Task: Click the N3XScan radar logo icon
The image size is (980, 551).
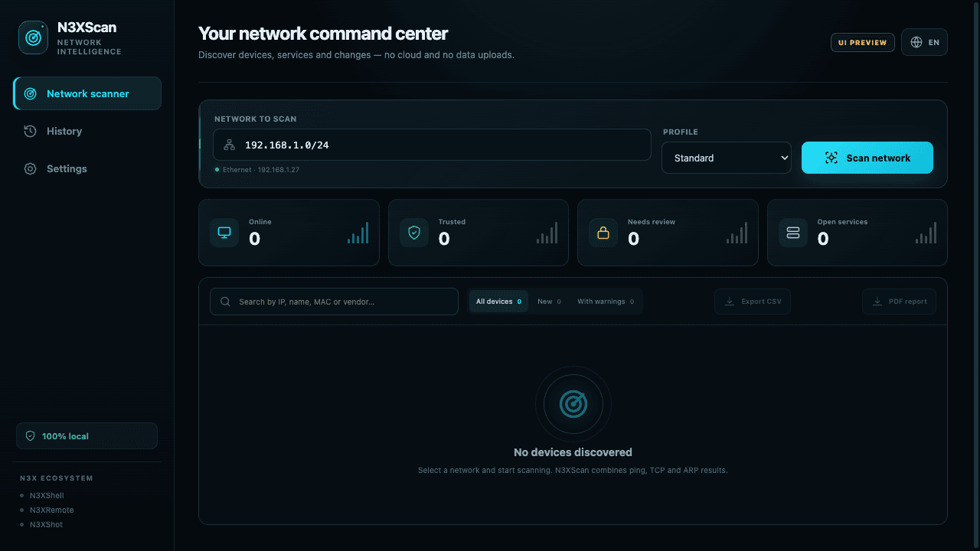Action: pos(34,37)
